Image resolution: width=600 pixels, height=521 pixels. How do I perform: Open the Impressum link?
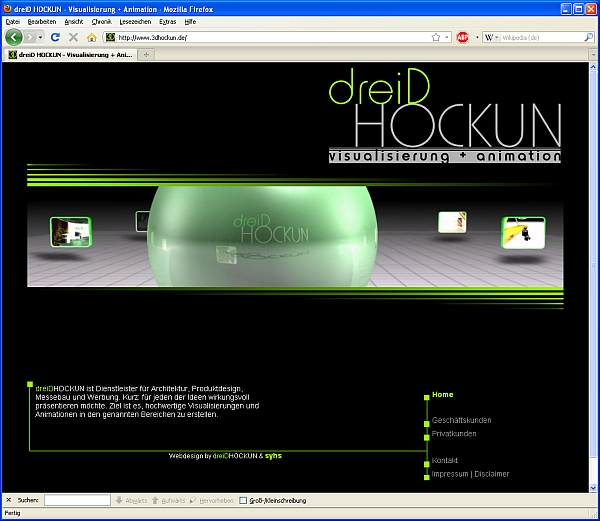click(450, 474)
